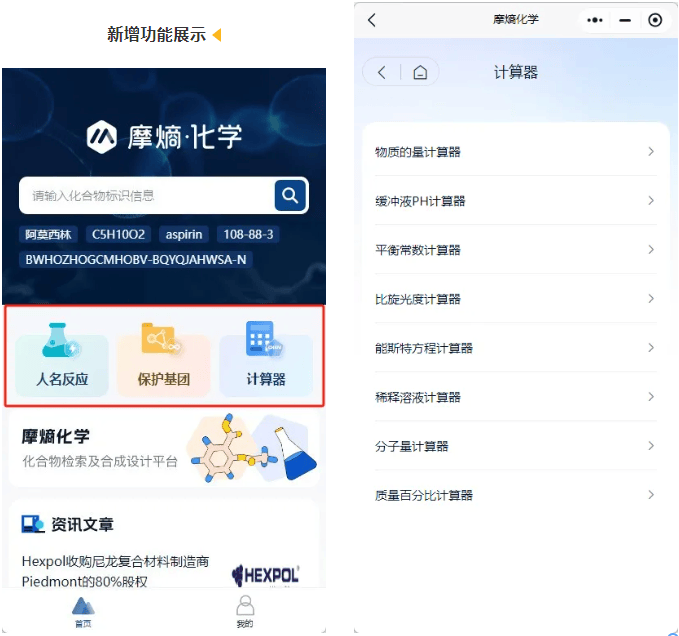This screenshot has height=636, width=679.
Task: Expand the 比旋光度计算器 row chevron
Action: coord(651,299)
